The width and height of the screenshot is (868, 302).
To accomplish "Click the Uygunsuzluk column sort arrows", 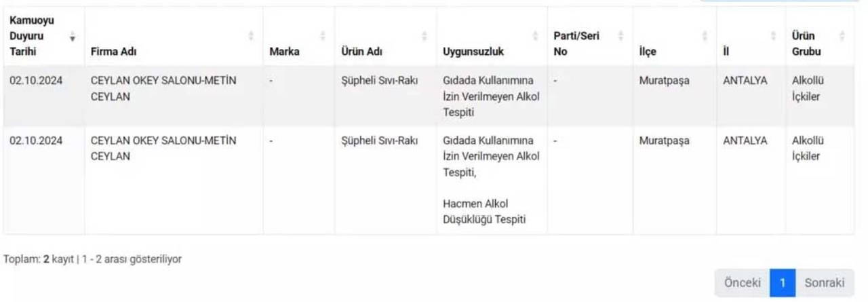I will (x=536, y=36).
